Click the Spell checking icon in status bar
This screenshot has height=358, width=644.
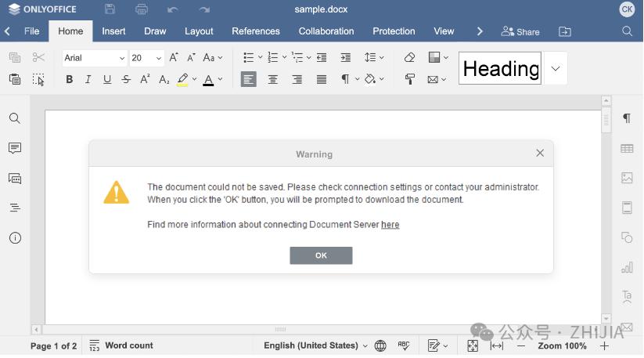tap(404, 345)
